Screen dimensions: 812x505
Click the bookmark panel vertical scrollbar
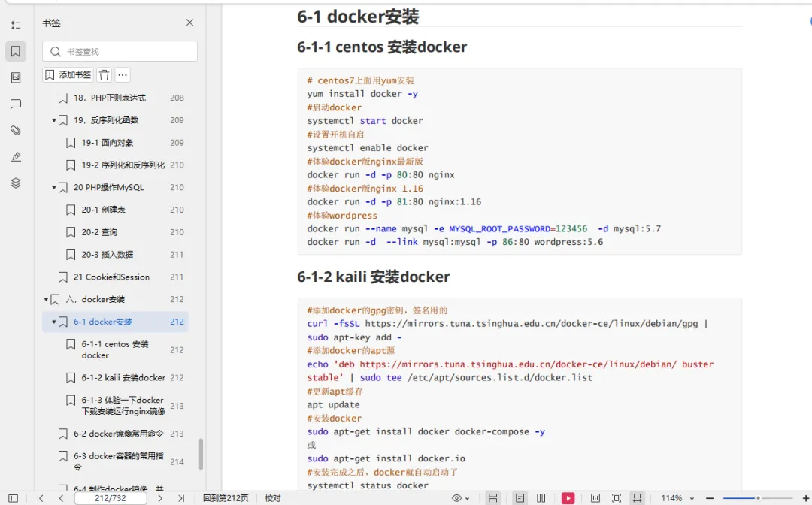[x=201, y=455]
